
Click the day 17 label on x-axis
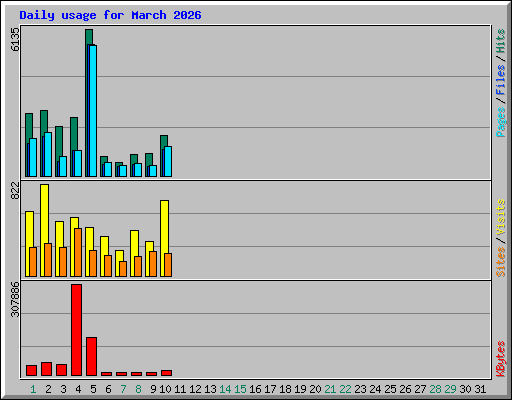point(270,389)
